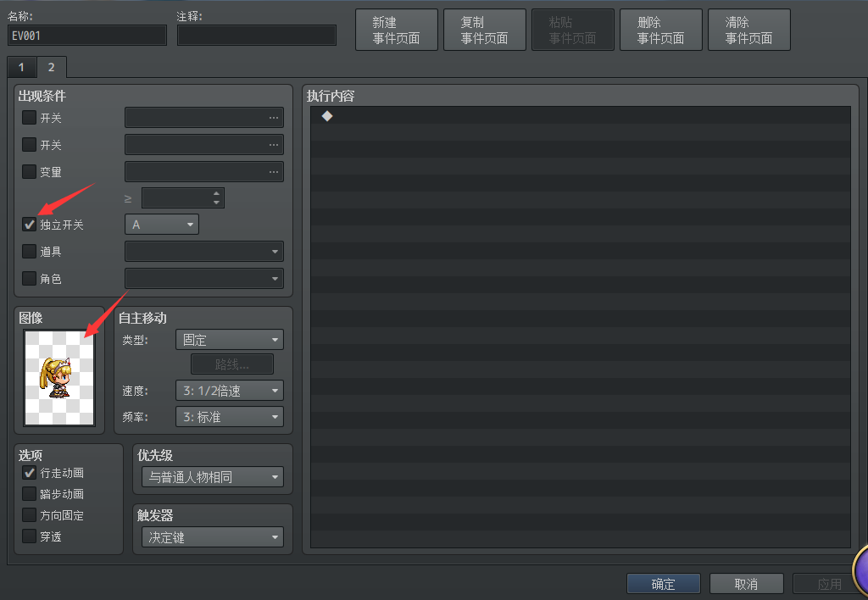The image size is (868, 600).
Task: Switch to event page tab 1
Action: 21,67
